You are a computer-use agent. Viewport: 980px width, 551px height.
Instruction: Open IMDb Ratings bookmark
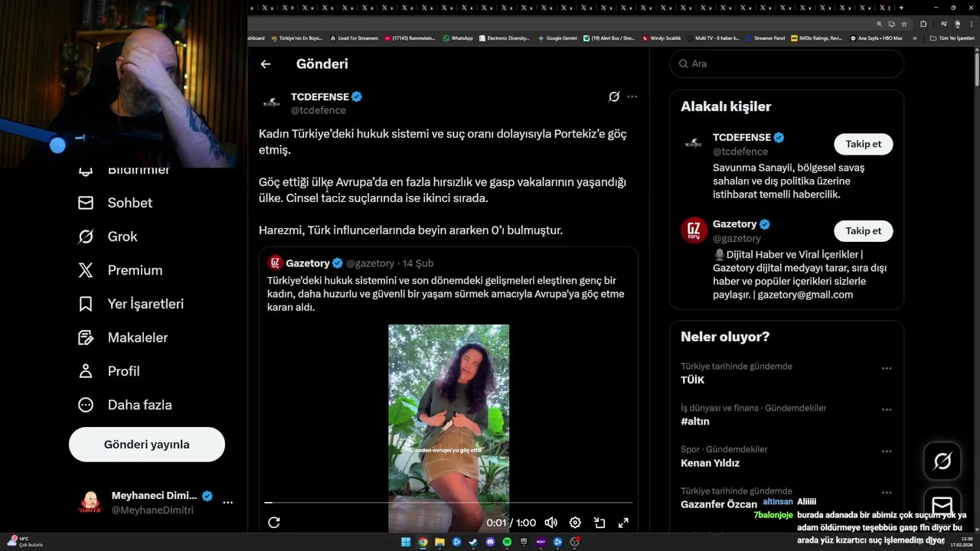point(817,38)
